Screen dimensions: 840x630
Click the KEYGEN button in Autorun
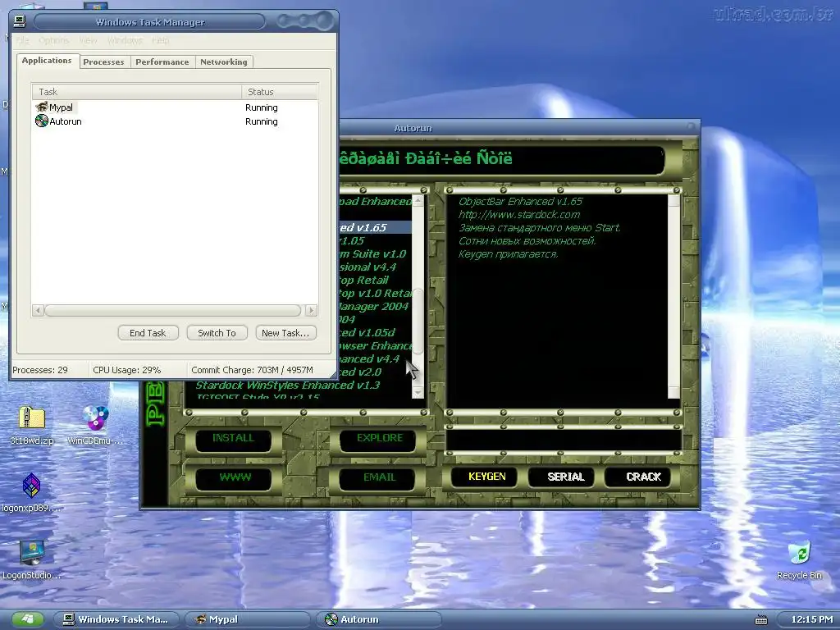486,477
